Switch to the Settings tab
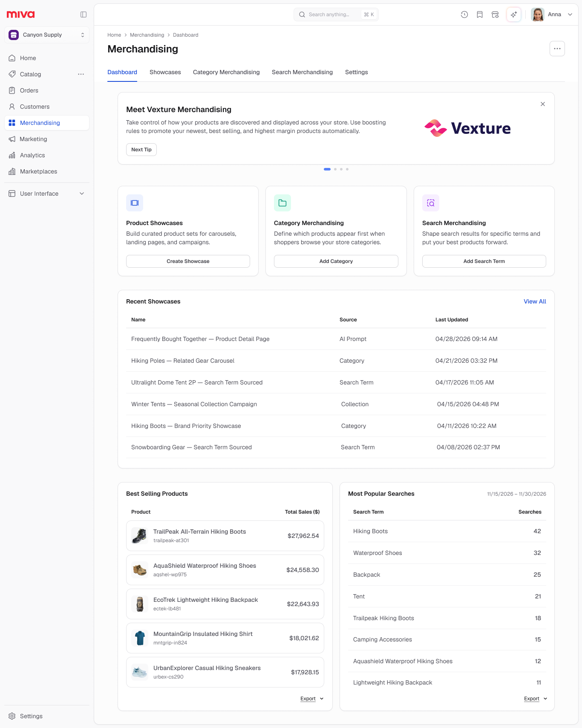The width and height of the screenshot is (582, 728). pyautogui.click(x=357, y=72)
